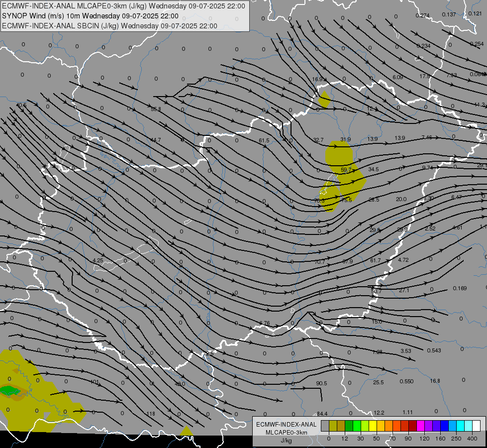
Task: Click the map value 34.5
Action: pyautogui.click(x=373, y=169)
